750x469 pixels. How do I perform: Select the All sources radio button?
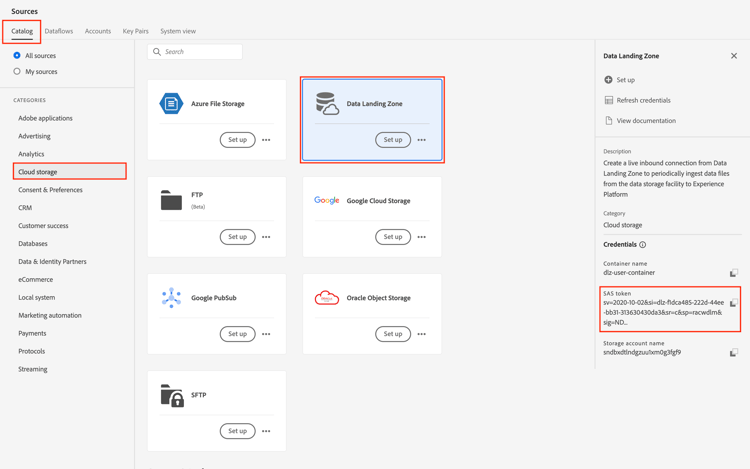17,55
